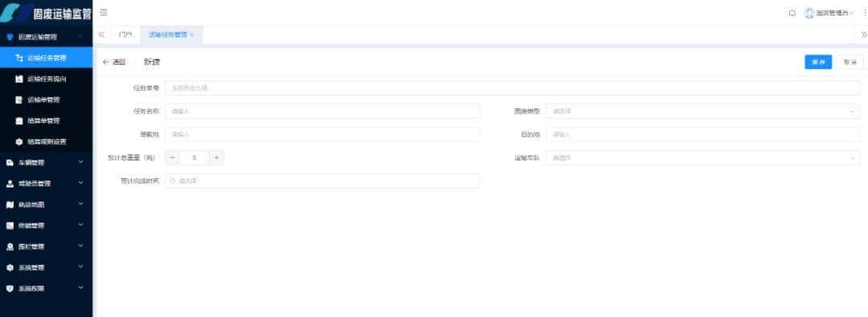868x317 pixels.
Task: Click the 系统权限 shield icon
Action: coord(10,289)
